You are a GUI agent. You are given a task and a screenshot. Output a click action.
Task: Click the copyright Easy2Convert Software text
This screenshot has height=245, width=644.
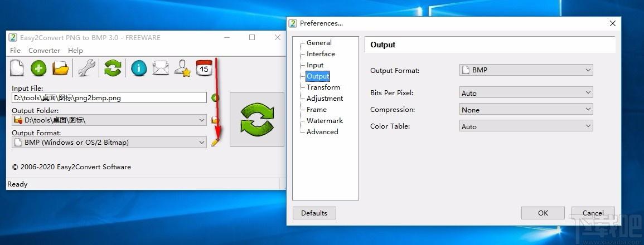tap(71, 167)
